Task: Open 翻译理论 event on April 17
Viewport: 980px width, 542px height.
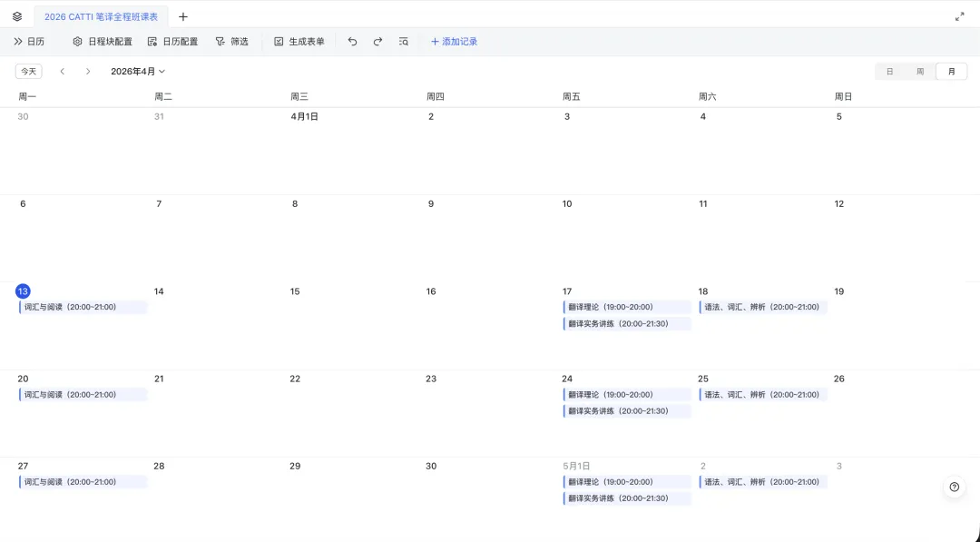Action: (627, 307)
